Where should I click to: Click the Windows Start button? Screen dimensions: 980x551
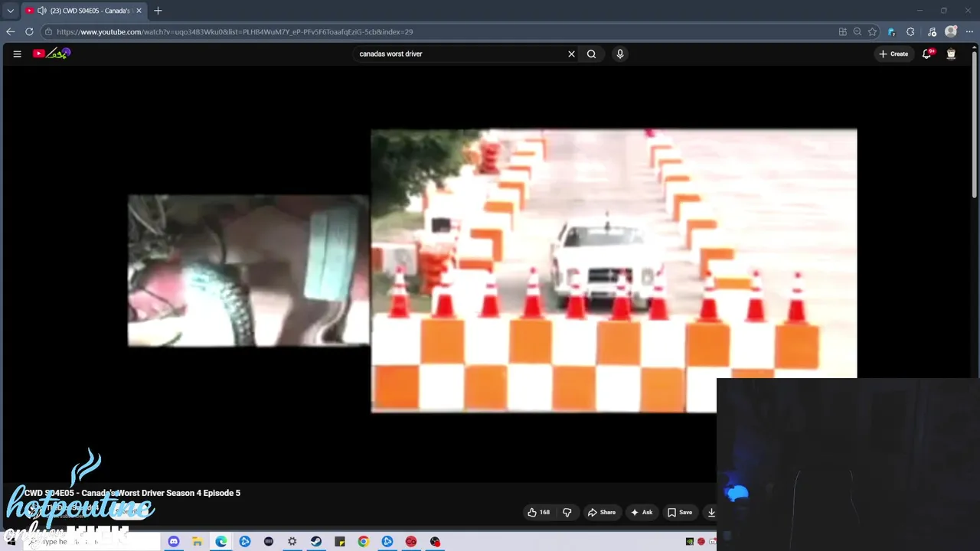point(13,542)
